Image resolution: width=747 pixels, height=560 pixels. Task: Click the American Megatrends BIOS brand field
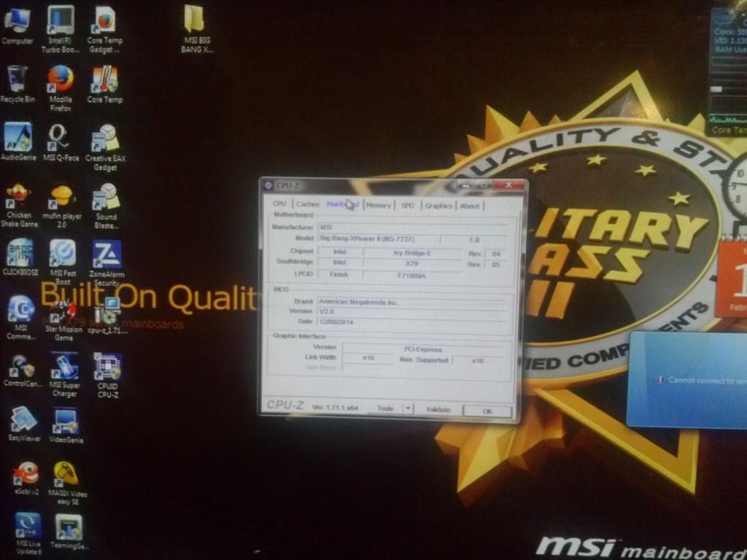pyautogui.click(x=413, y=302)
